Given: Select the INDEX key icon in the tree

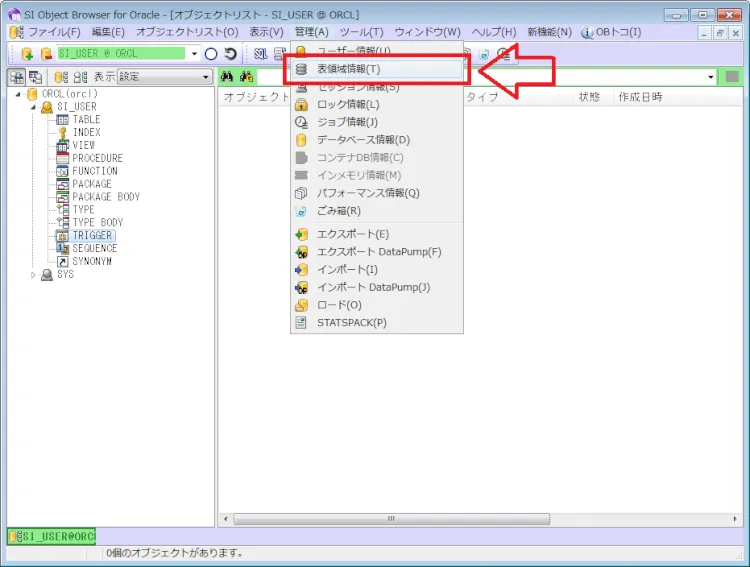Looking at the screenshot, I should [x=62, y=133].
